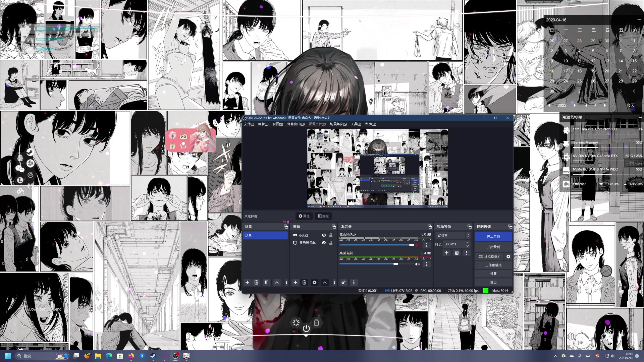Open source properties gear in Sources panel

click(315, 283)
